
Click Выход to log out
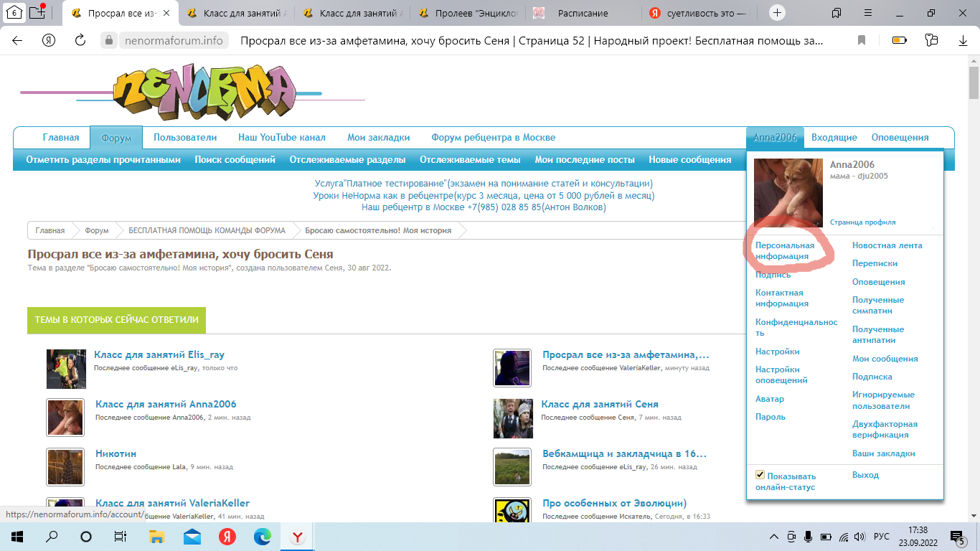pyautogui.click(x=865, y=475)
